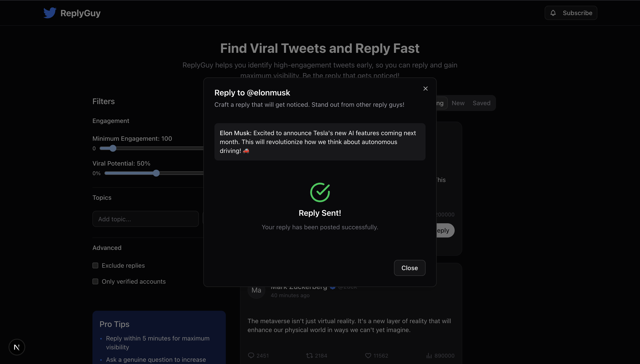Enable Exclude replies checkbox

(x=95, y=265)
